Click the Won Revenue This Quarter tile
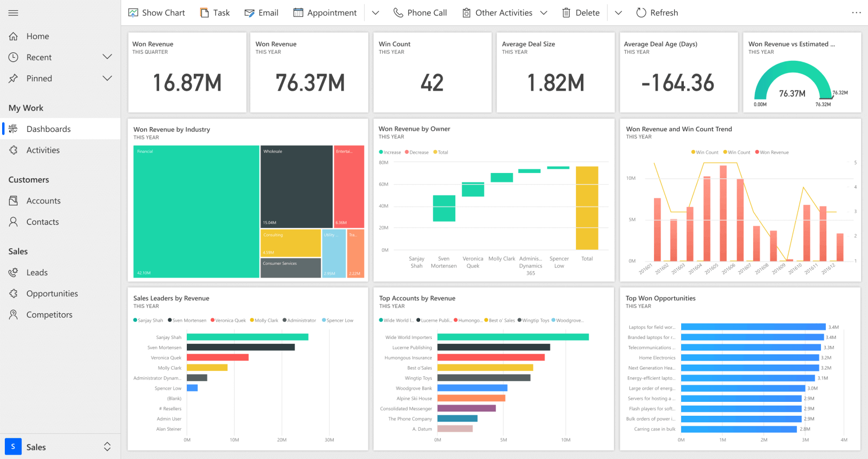Image resolution: width=868 pixels, height=459 pixels. pos(187,73)
